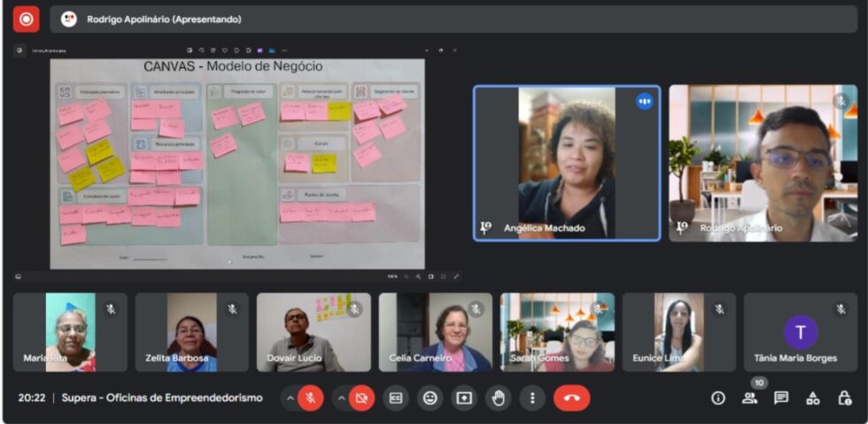Image resolution: width=868 pixels, height=424 pixels.
Task: Open the emoji reactions button
Action: point(430,398)
